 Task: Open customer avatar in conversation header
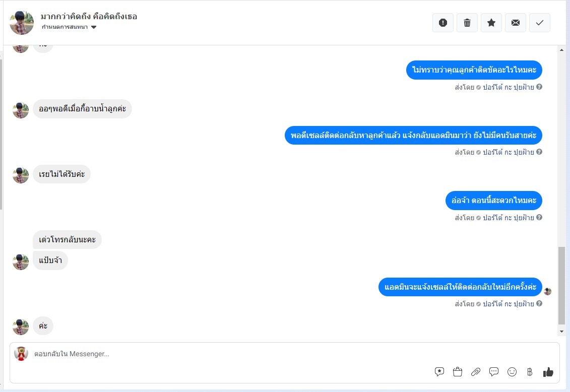[x=22, y=23]
